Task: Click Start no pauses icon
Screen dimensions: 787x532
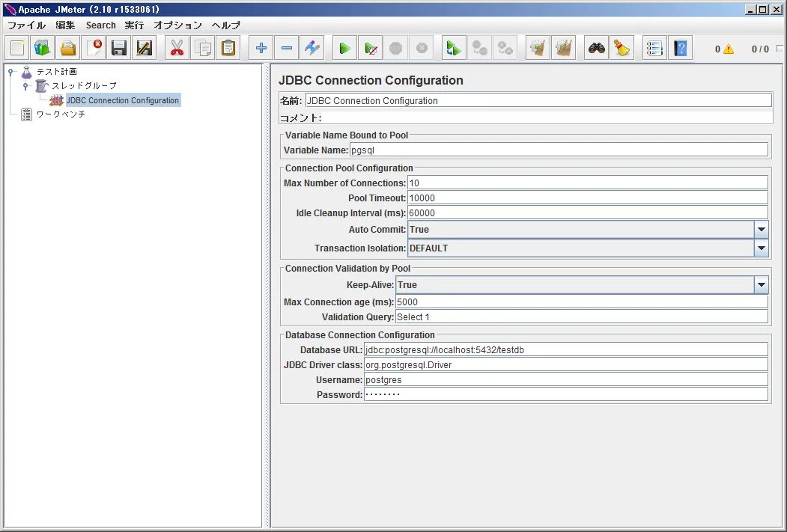Action: click(371, 48)
